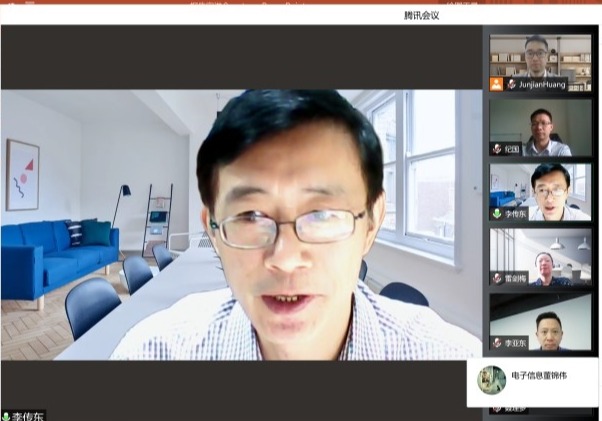Image resolution: width=602 pixels, height=421 pixels.
Task: Click the avatar in the 电子信息董锦伟 notification
Action: (x=491, y=380)
